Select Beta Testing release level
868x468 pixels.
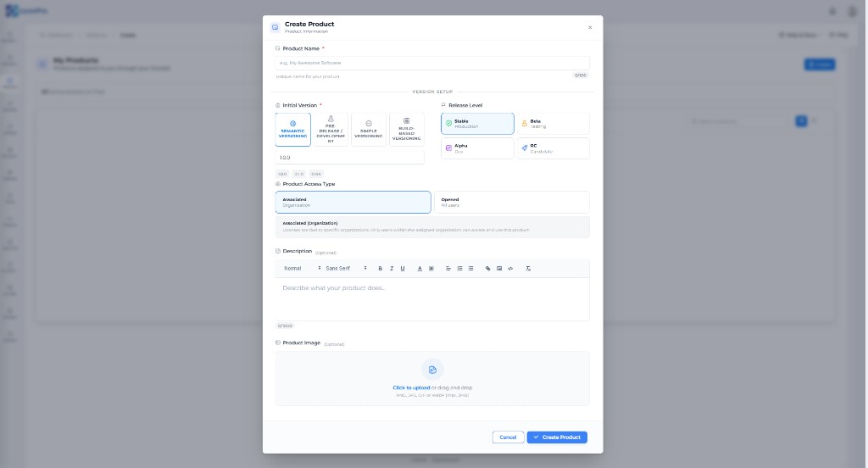tap(553, 124)
